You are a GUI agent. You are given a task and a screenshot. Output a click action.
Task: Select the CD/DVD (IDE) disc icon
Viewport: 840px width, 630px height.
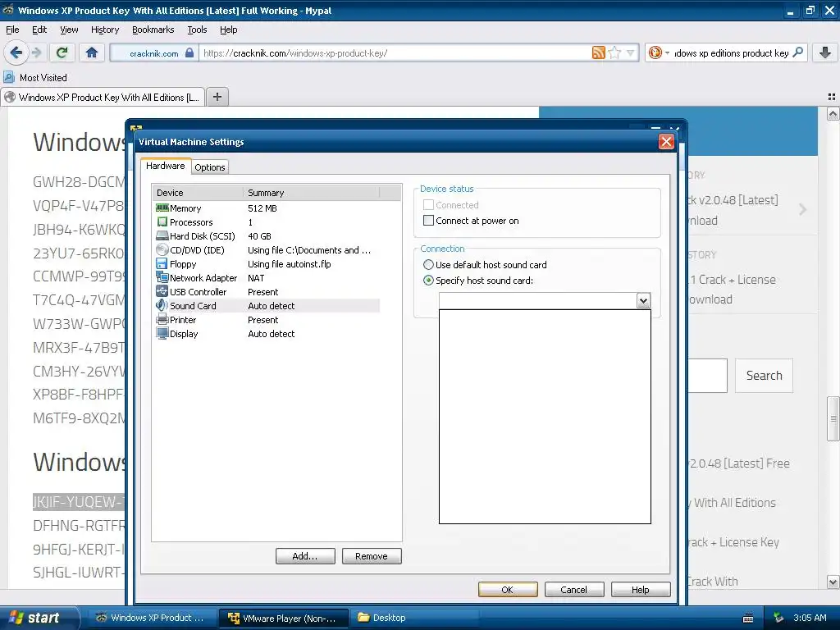[162, 249]
